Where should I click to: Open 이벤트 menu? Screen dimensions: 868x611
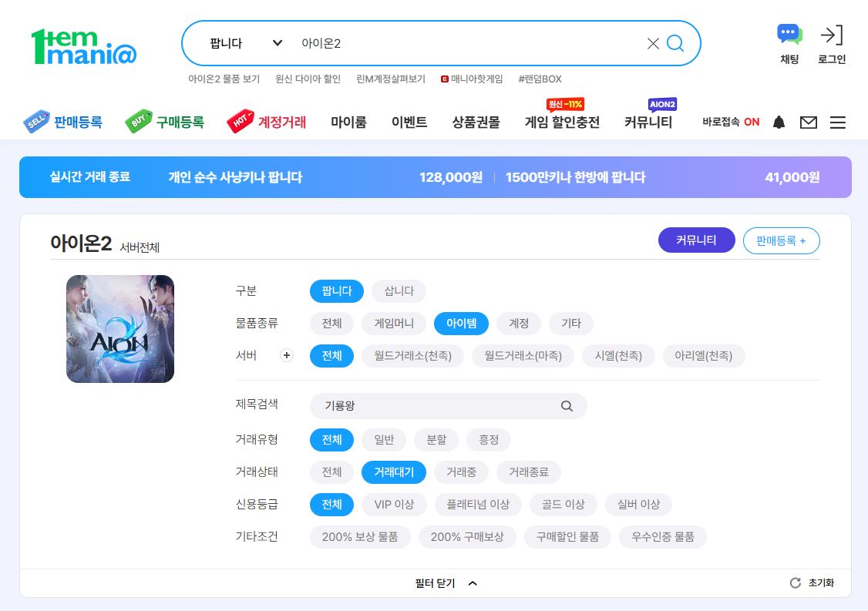[x=409, y=123]
